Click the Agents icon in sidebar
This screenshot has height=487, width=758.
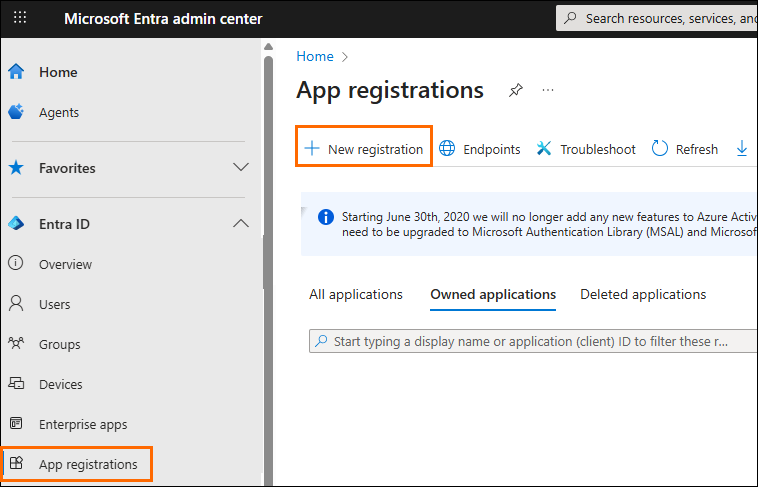pyautogui.click(x=16, y=112)
